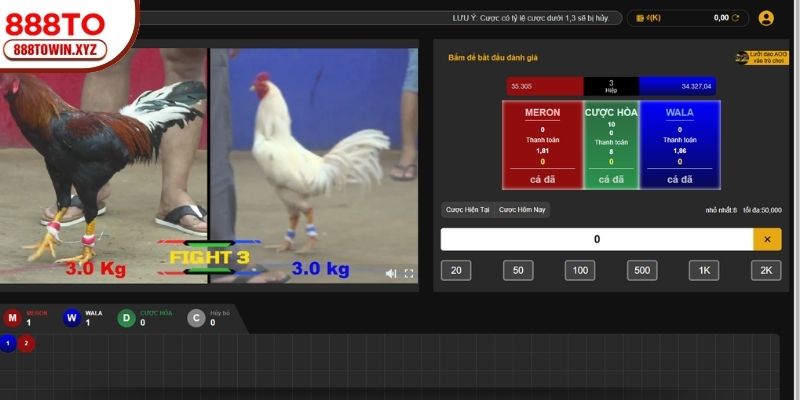Click the bet amount input field
The height and width of the screenshot is (400, 800).
point(597,239)
